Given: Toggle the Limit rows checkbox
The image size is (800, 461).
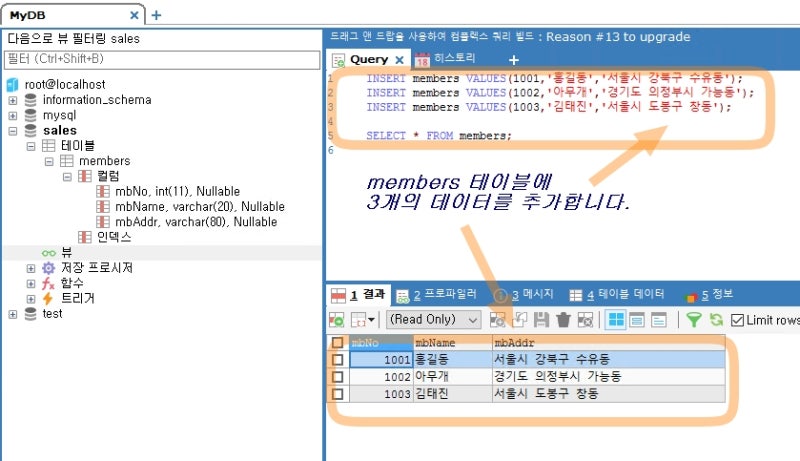Looking at the screenshot, I should point(737,320).
